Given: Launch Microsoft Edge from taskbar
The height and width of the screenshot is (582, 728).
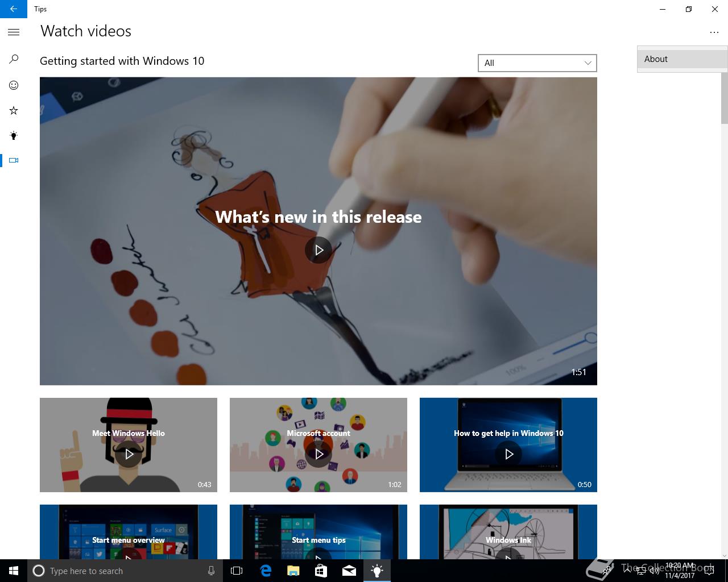Looking at the screenshot, I should [265, 571].
